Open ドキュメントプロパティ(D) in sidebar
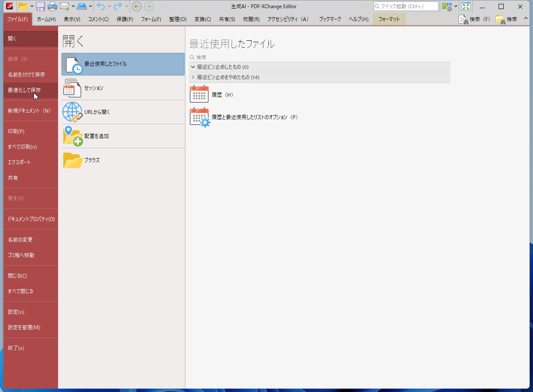 [31, 219]
